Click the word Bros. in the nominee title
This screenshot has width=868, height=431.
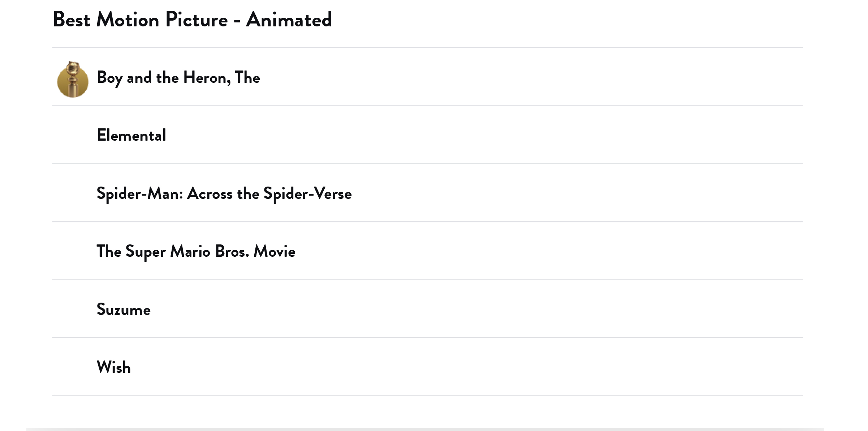click(232, 251)
